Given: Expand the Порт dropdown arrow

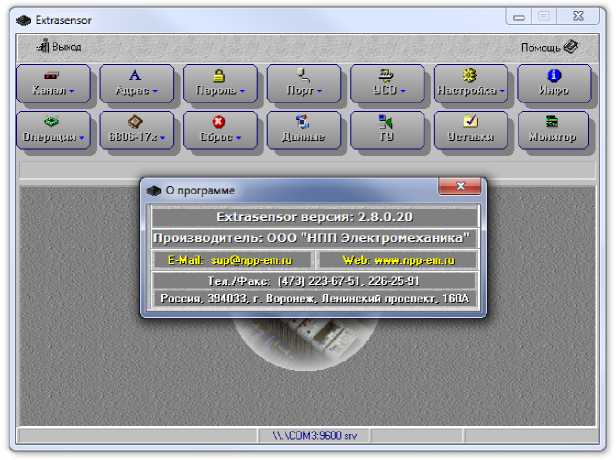Looking at the screenshot, I should click(319, 91).
